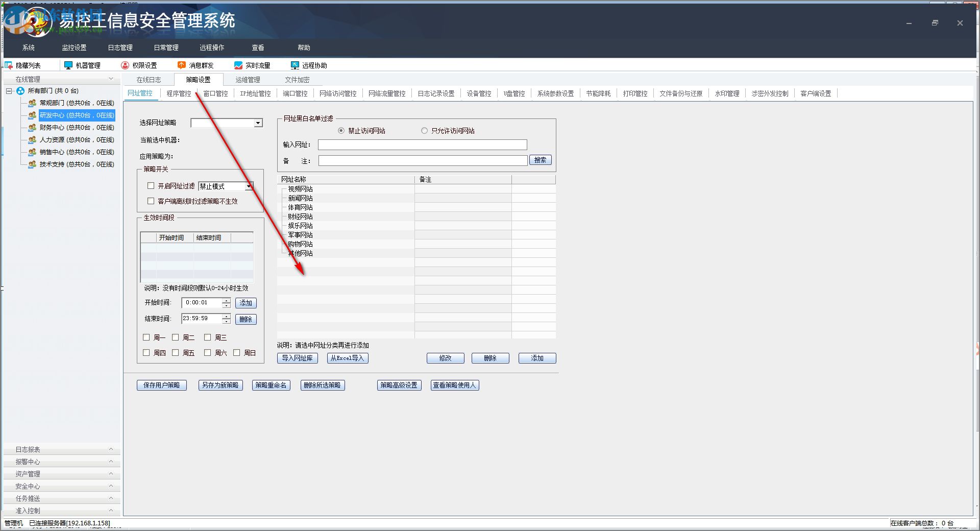Image resolution: width=980 pixels, height=531 pixels.
Task: Open the 选择网址策略 dropdown
Action: (x=258, y=123)
